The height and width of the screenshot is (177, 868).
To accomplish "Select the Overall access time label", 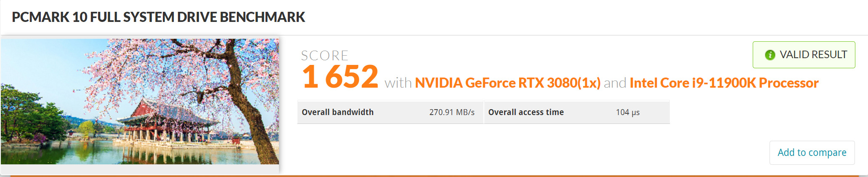I will (x=526, y=112).
